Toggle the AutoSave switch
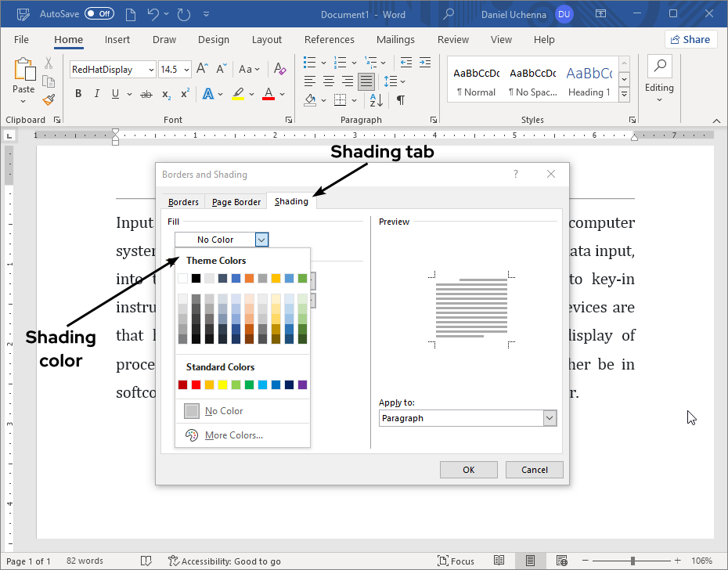Screen dimensions: 728x570 tap(99, 14)
